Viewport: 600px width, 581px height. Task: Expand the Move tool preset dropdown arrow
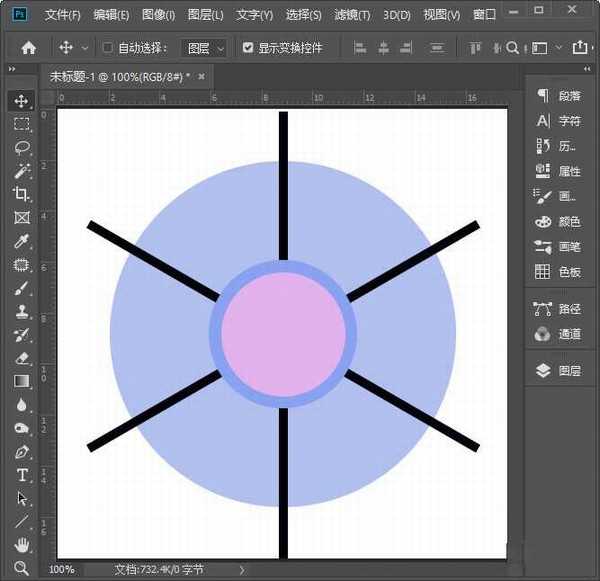pos(84,47)
